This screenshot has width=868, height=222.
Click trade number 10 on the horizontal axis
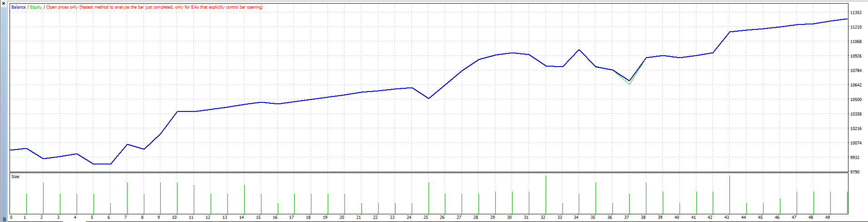pos(174,217)
